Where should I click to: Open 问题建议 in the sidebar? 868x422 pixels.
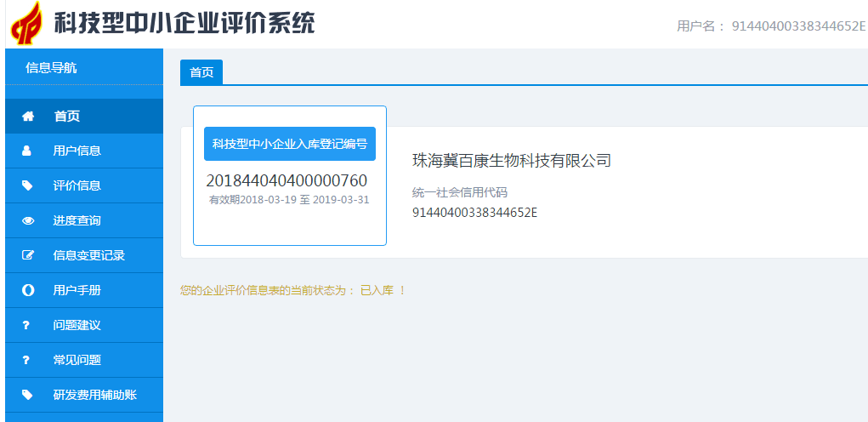pyautogui.click(x=84, y=325)
